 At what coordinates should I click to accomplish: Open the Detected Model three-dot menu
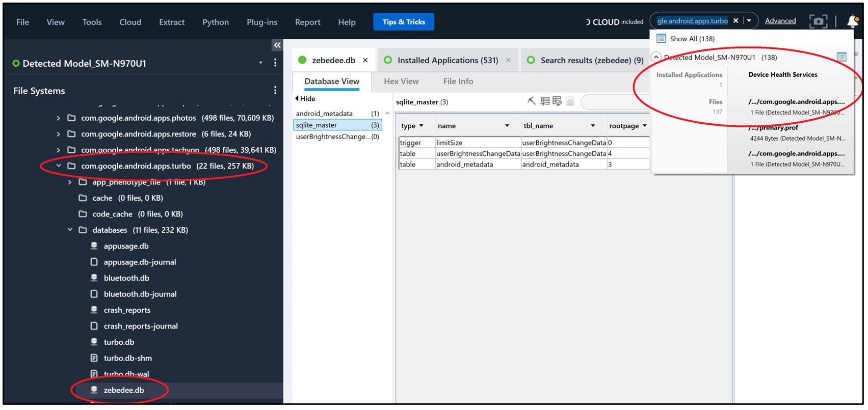coord(275,63)
